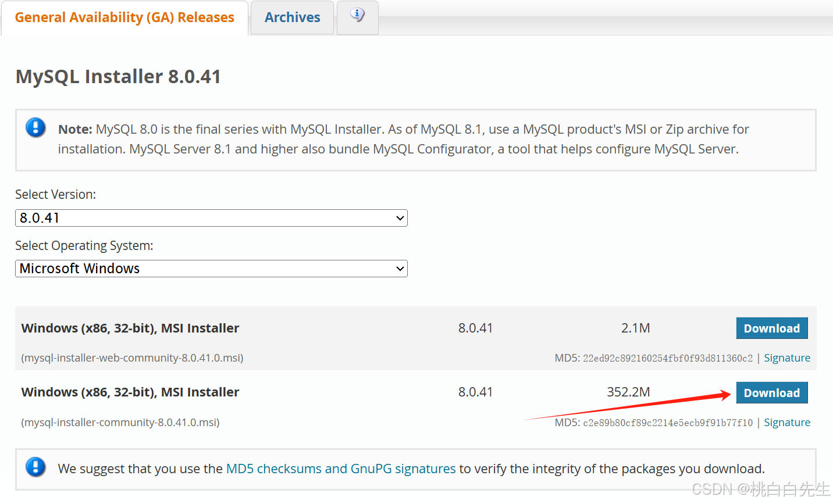Switch to General Availability (GA) Releases tab

click(x=124, y=17)
